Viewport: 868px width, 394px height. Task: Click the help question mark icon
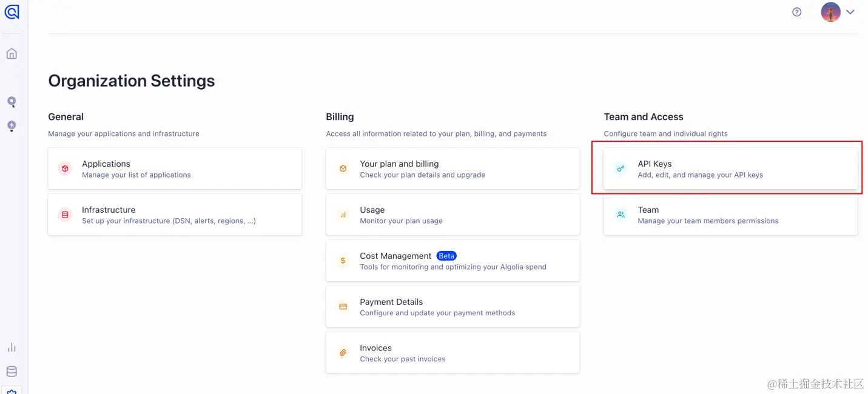(797, 12)
